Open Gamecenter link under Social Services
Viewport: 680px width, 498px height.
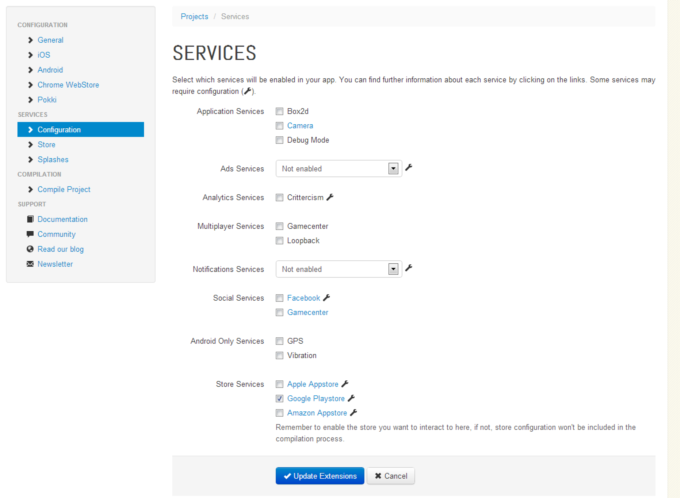(x=307, y=312)
